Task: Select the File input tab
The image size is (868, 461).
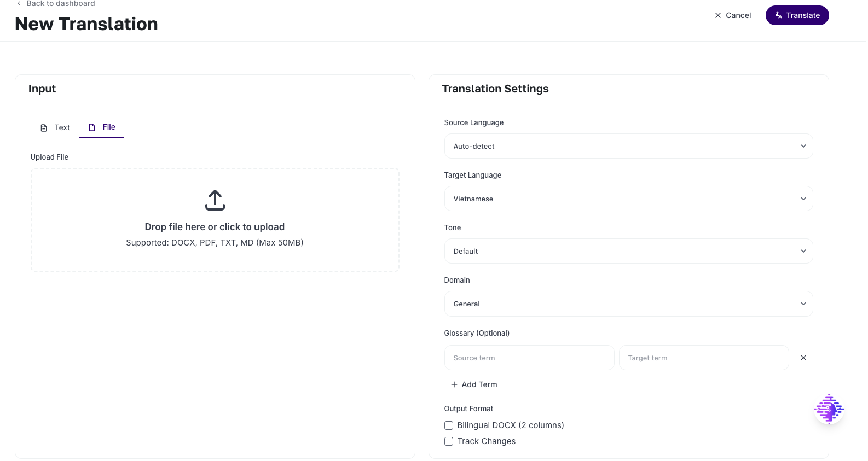Action: pos(108,127)
